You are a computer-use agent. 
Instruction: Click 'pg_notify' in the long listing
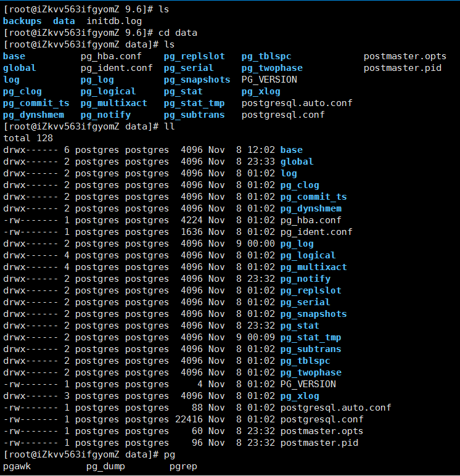click(x=305, y=279)
